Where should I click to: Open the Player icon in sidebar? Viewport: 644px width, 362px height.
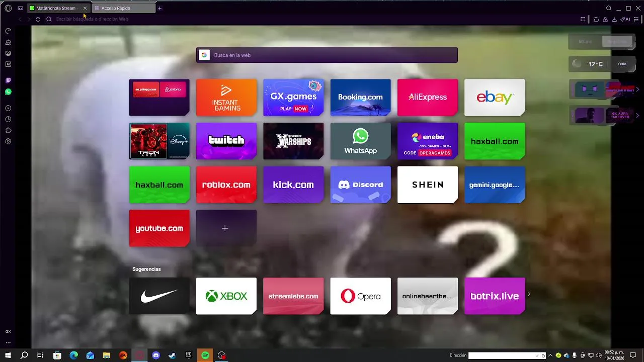click(8, 108)
